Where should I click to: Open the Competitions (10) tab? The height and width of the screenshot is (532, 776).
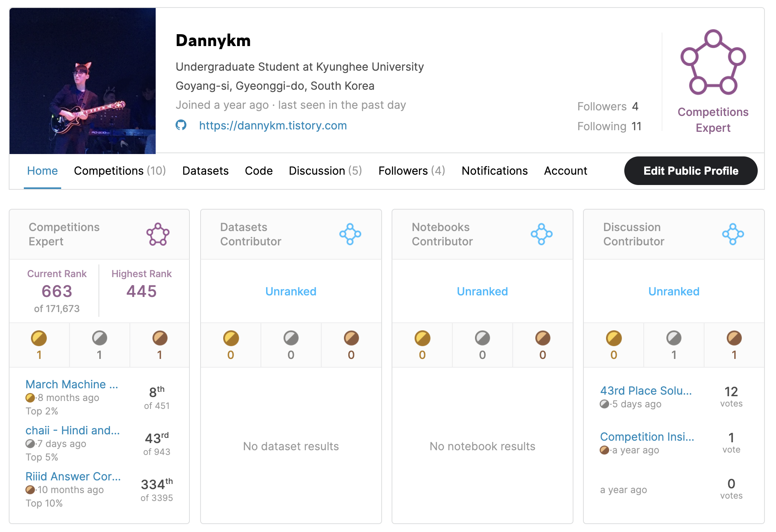pos(120,171)
